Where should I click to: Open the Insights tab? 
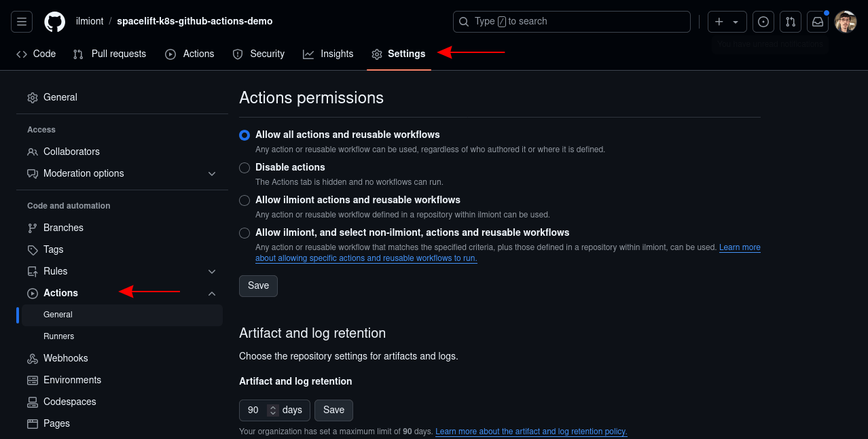tap(328, 54)
